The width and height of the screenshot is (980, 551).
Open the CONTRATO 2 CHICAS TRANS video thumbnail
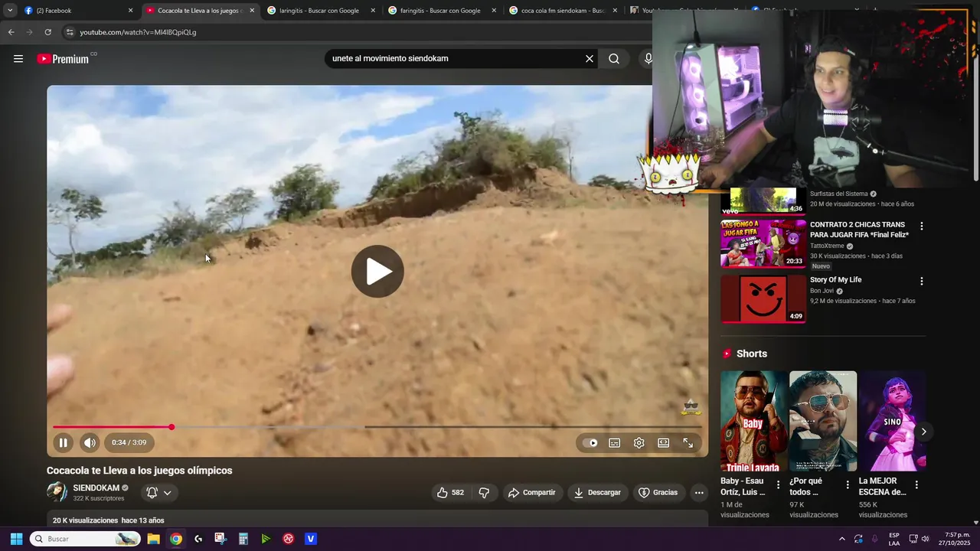[763, 243]
